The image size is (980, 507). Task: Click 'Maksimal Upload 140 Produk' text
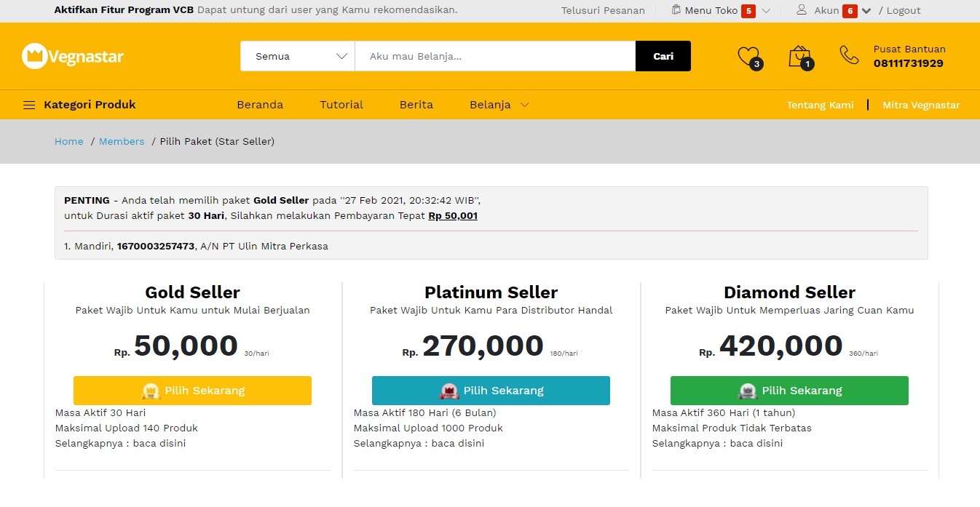coord(127,428)
